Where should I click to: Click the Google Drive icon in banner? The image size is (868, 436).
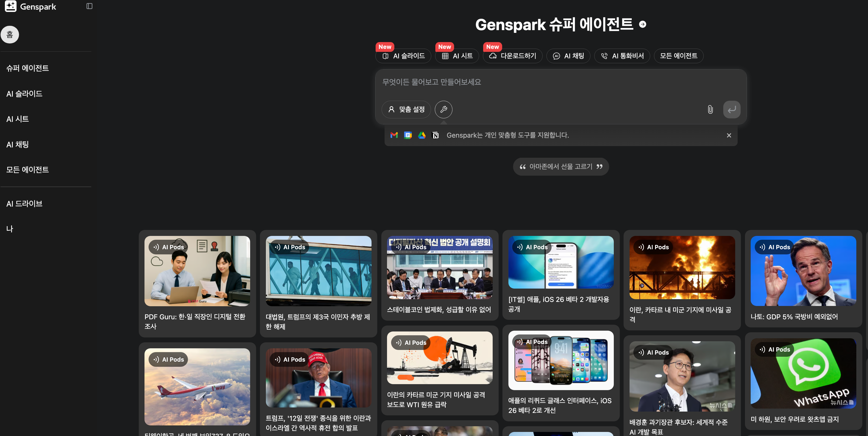422,135
